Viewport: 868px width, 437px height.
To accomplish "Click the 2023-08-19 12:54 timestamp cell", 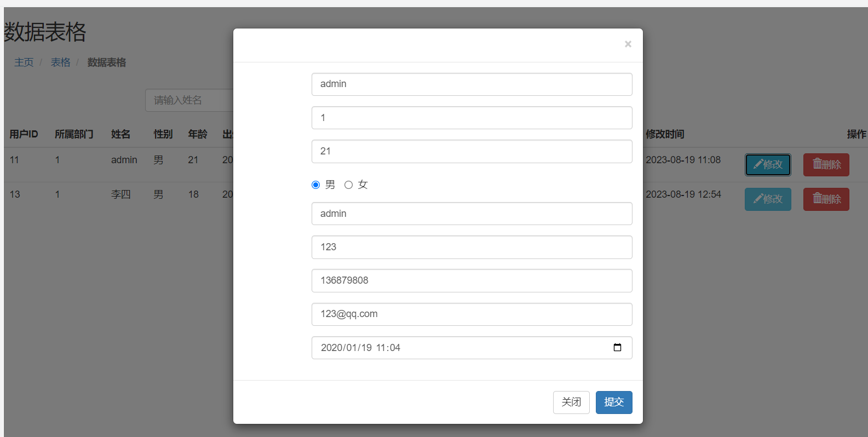I will (x=683, y=194).
